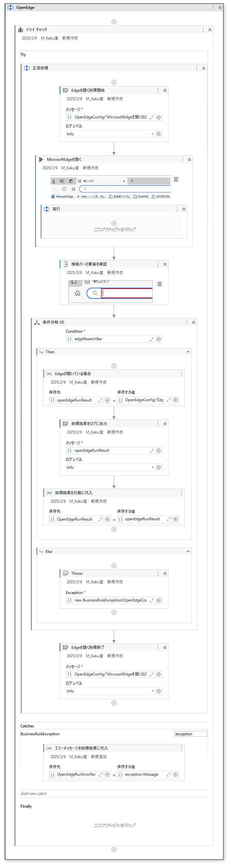This screenshot has height=868, width=238.
Task: Click plus beside OpenEdgeConfig("Edg value field
Action: 175,400
